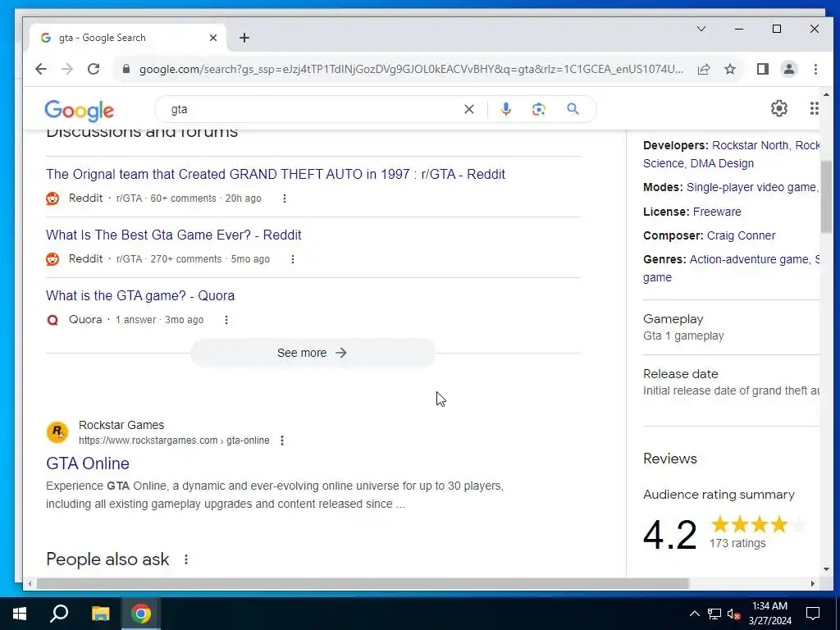
Task: Open Rockstar North developer link
Action: pyautogui.click(x=750, y=146)
